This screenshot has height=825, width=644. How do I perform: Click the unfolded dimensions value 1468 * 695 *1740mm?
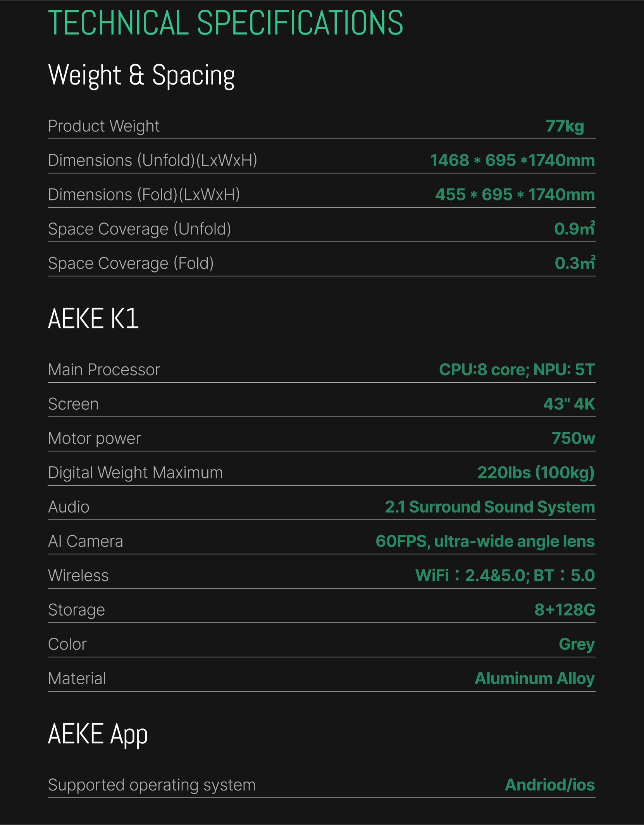click(x=512, y=161)
